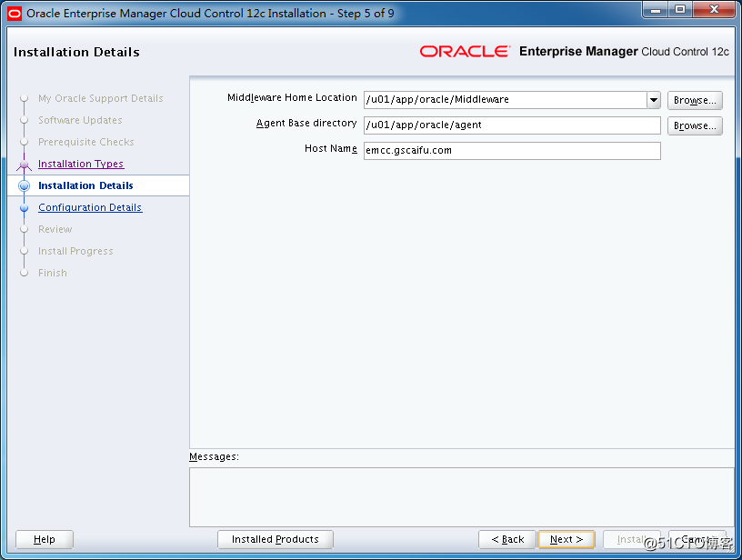Click inside the Messages text area

coord(461,496)
